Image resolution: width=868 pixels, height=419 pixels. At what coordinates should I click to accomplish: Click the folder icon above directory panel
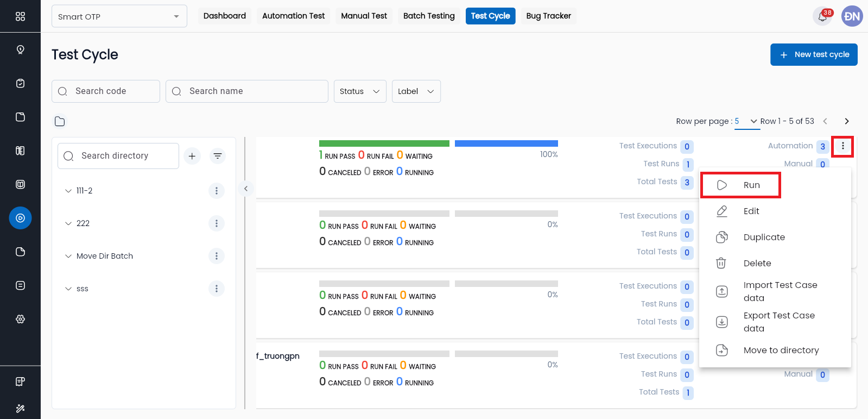pyautogui.click(x=60, y=121)
